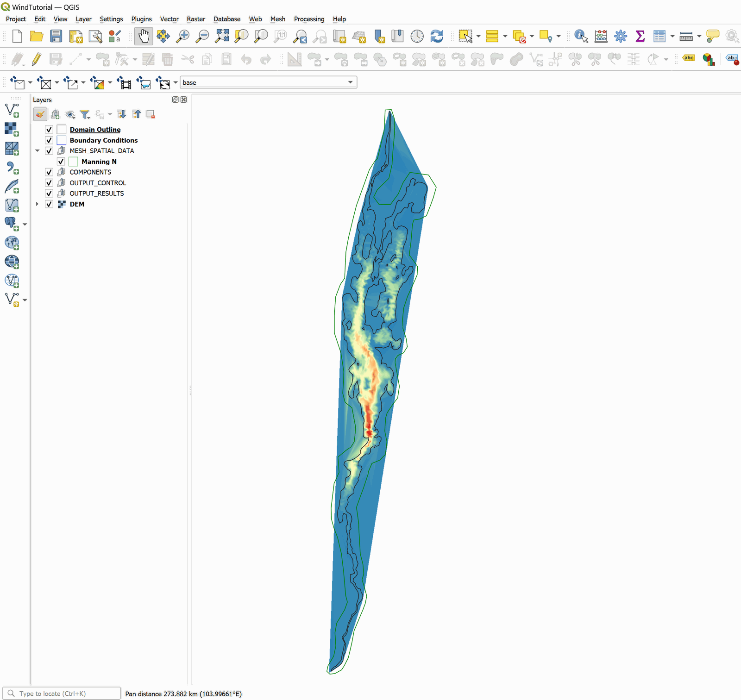This screenshot has height=700, width=741.
Task: Click the Refresh map icon
Action: (436, 36)
